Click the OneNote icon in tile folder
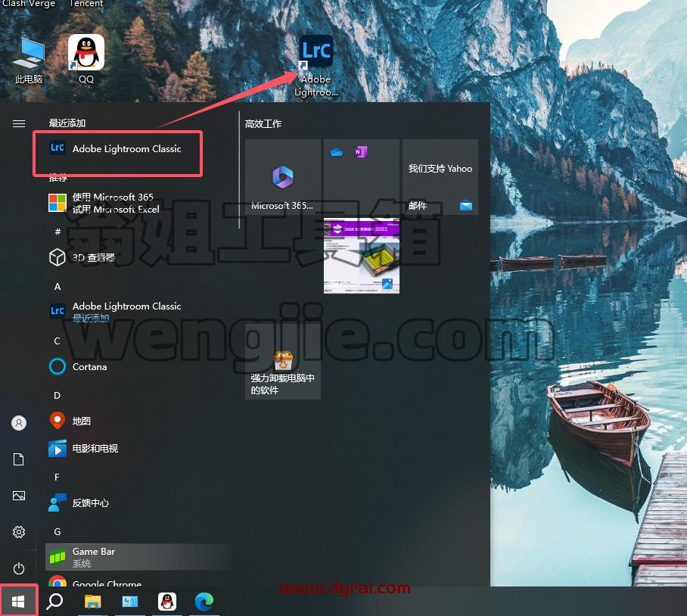The height and width of the screenshot is (616, 687). (x=361, y=152)
